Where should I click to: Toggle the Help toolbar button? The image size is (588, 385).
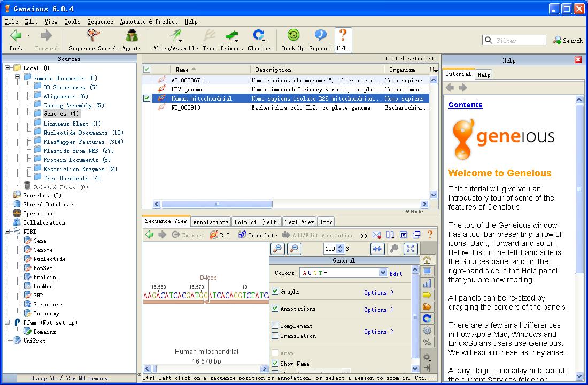[343, 40]
